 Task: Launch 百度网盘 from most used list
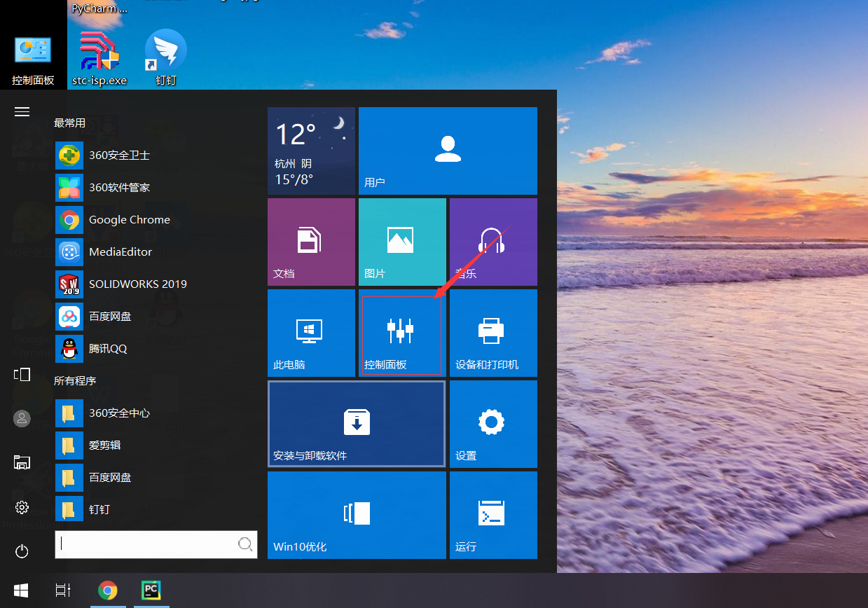[x=156, y=316]
